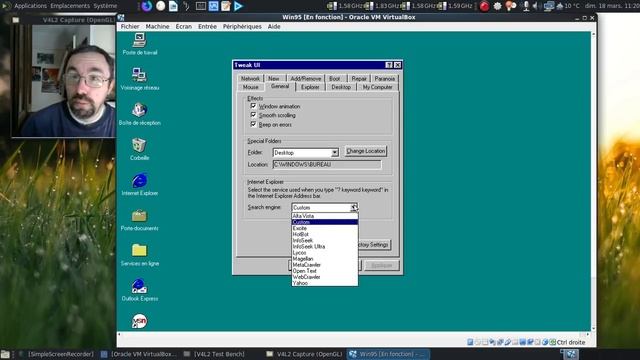Screen dimensions: 640x360
Task: Click the volume speaker tray icon
Action: [536, 6]
